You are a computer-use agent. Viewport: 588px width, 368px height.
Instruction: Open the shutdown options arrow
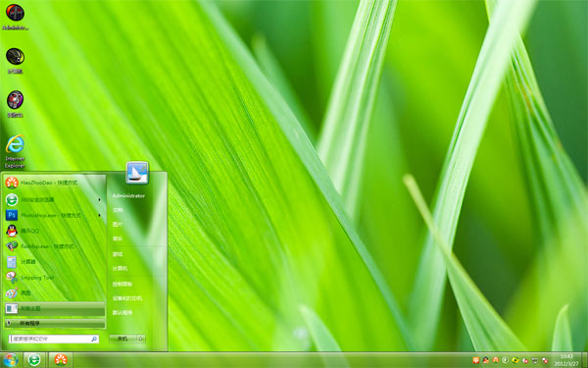141,339
